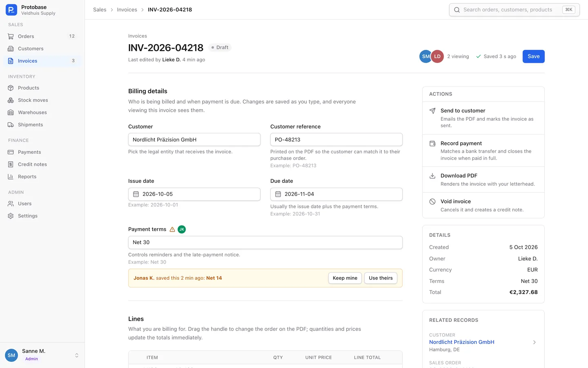Go to Customers in the sidebar
Viewport: 588px width, 368px height.
pyautogui.click(x=42, y=49)
